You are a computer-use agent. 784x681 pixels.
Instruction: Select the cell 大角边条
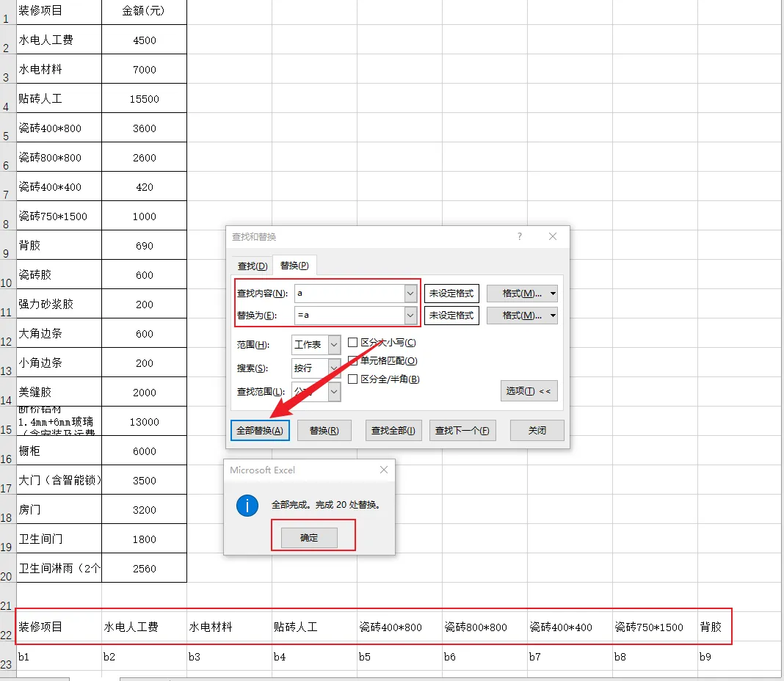(59, 333)
